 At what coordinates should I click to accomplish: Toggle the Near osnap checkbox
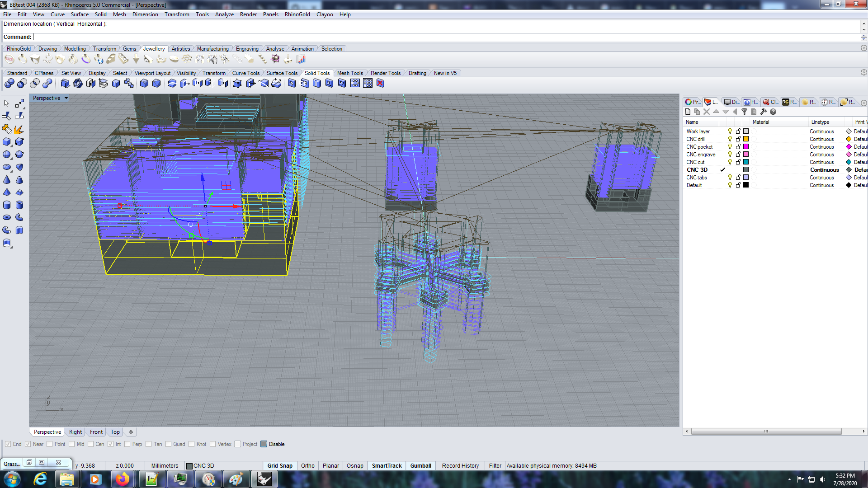28,444
